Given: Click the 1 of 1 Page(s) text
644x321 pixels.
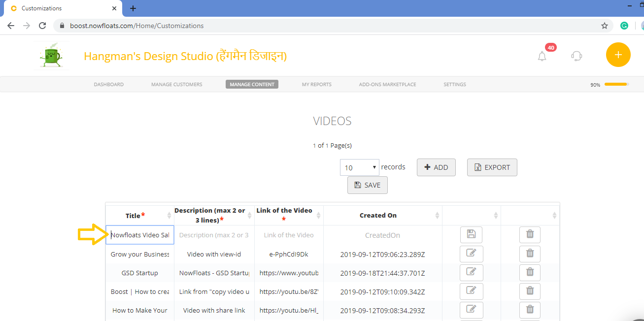Looking at the screenshot, I should pyautogui.click(x=332, y=145).
